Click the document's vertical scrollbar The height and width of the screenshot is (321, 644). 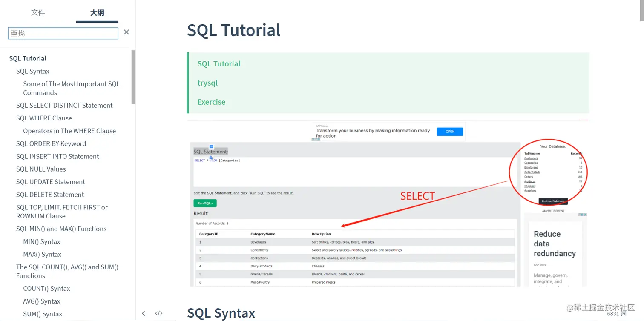[x=642, y=10]
